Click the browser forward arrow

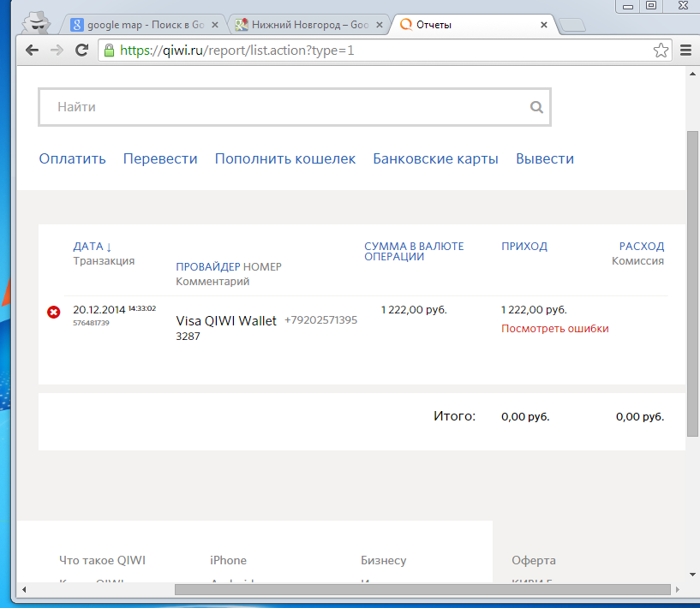57,50
